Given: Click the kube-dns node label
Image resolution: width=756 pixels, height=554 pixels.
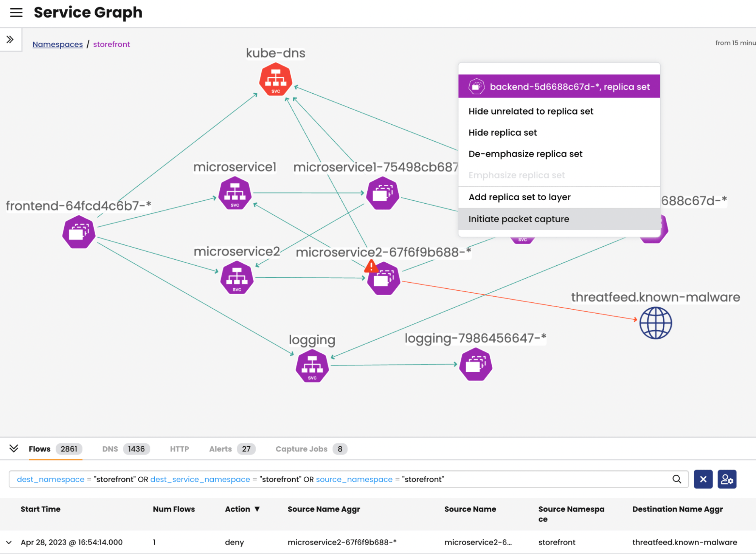Looking at the screenshot, I should [275, 53].
